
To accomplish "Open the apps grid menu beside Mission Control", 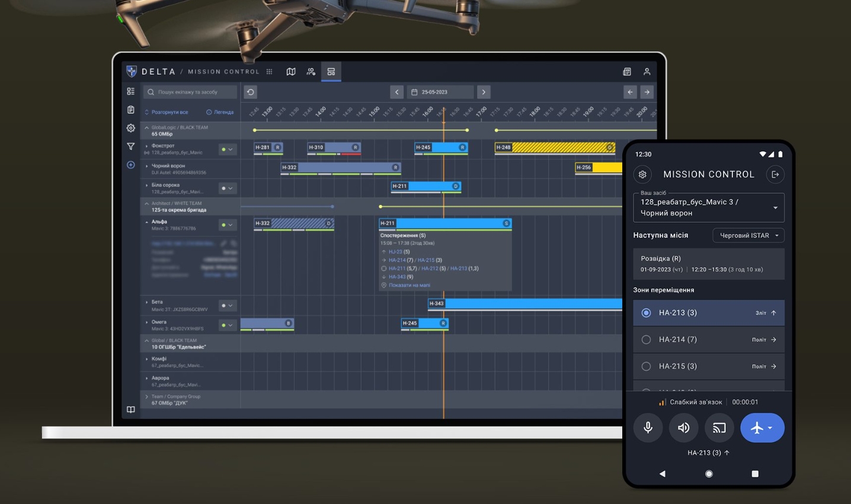I will point(270,72).
